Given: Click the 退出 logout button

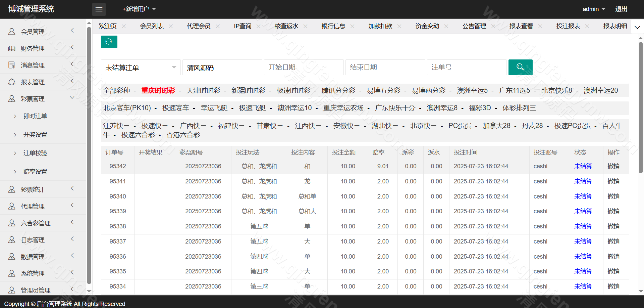Looking at the screenshot, I should 621,9.
